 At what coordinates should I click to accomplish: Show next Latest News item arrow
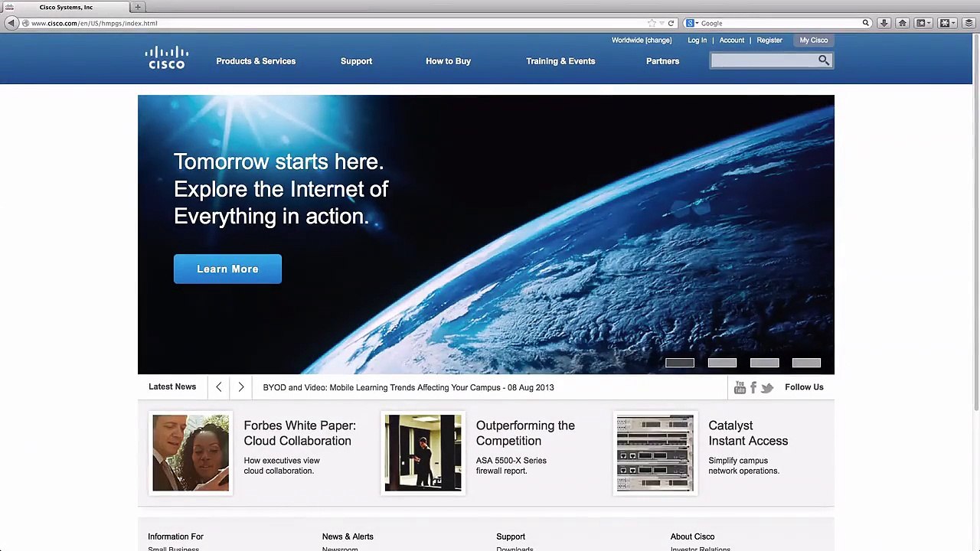click(x=241, y=387)
